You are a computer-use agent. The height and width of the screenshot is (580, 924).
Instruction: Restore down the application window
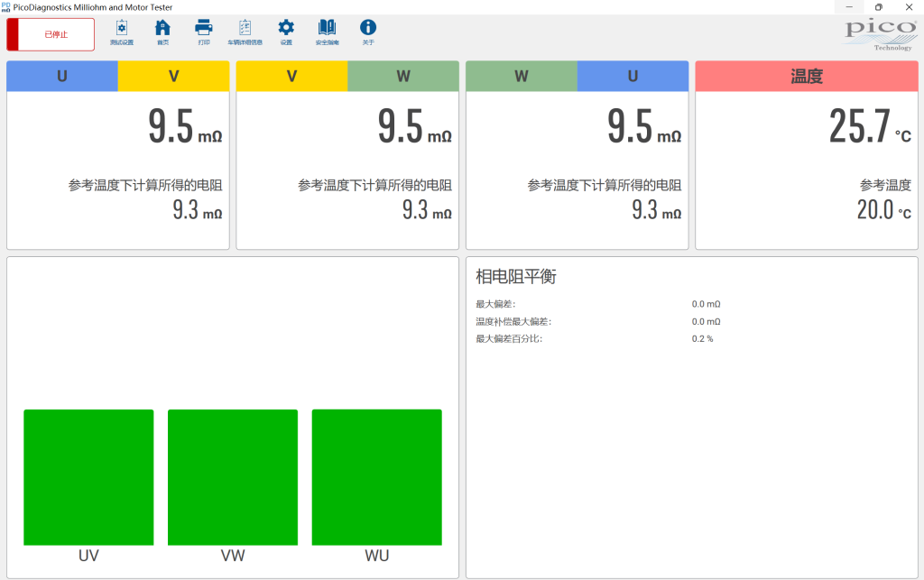pyautogui.click(x=879, y=7)
